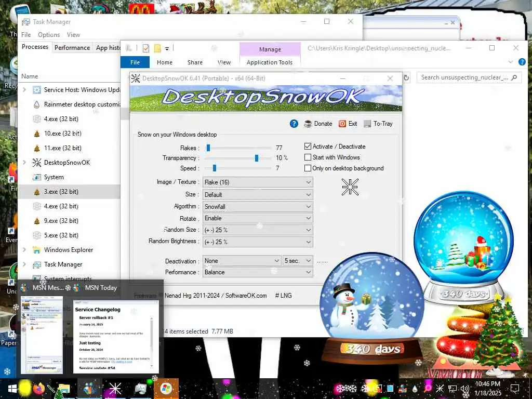Switch to Performance tab in Task Manager
Viewport: 532px width, 399px height.
(72, 48)
